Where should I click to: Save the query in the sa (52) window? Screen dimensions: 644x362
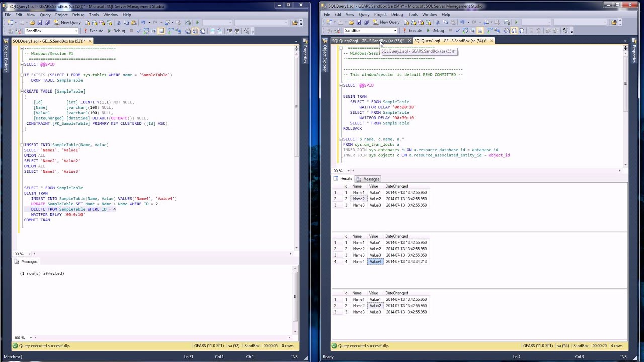[40, 22]
